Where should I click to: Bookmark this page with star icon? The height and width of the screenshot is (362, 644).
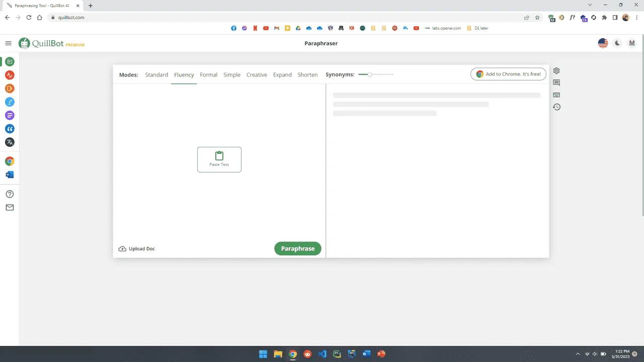(537, 17)
